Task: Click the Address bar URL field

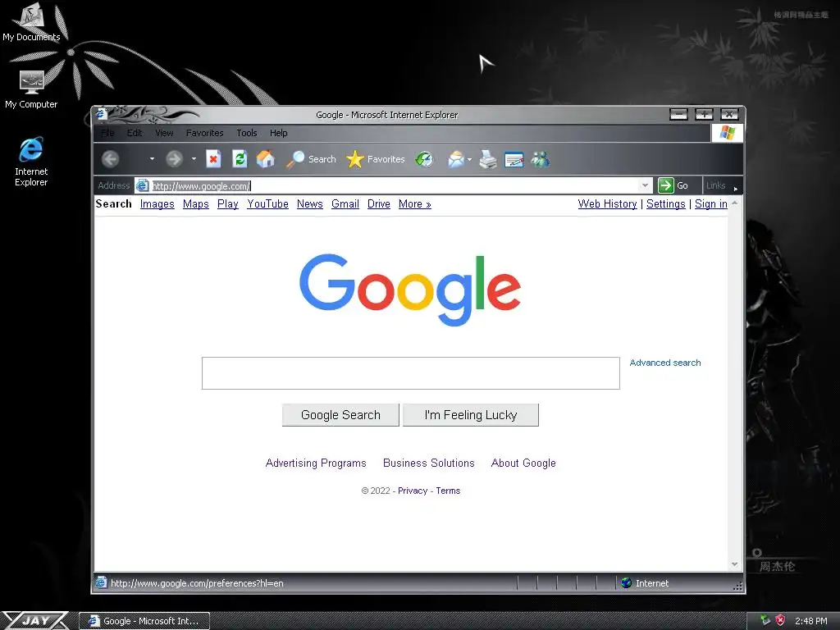Action: tap(394, 186)
